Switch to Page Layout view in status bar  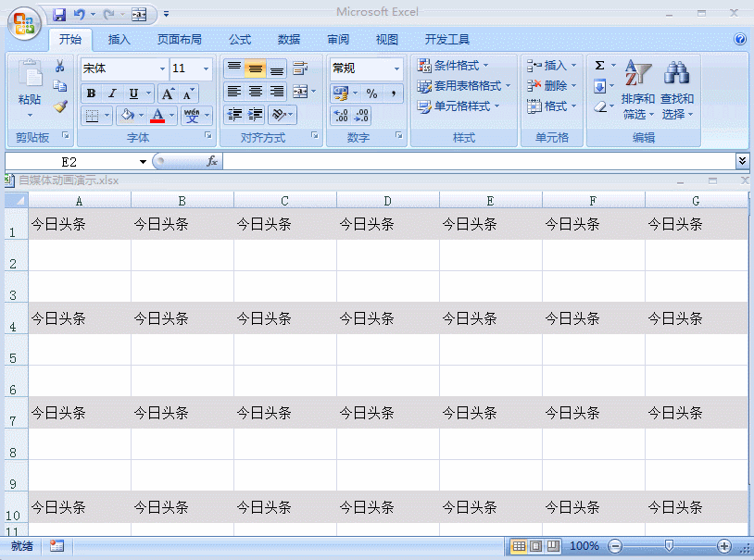pyautogui.click(x=536, y=546)
